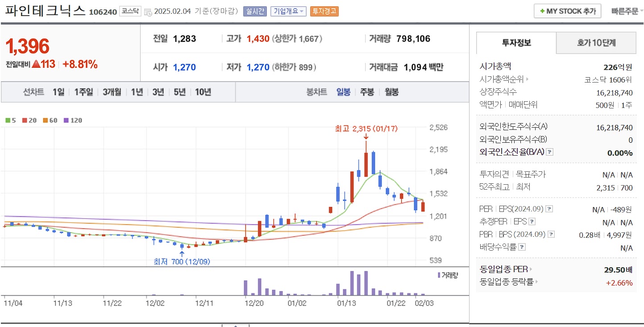Viewport: 644px width, 327px height.
Task: Select 10년 line chart period
Action: [x=203, y=92]
